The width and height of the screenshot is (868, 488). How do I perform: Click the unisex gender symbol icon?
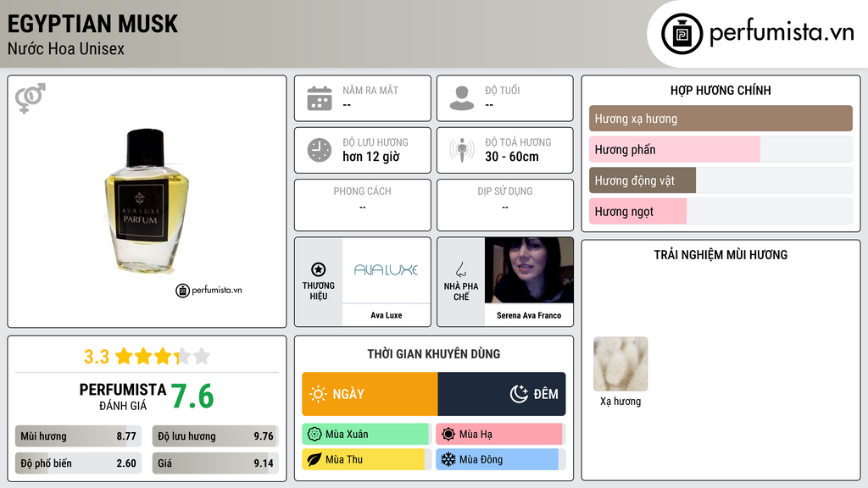[31, 98]
